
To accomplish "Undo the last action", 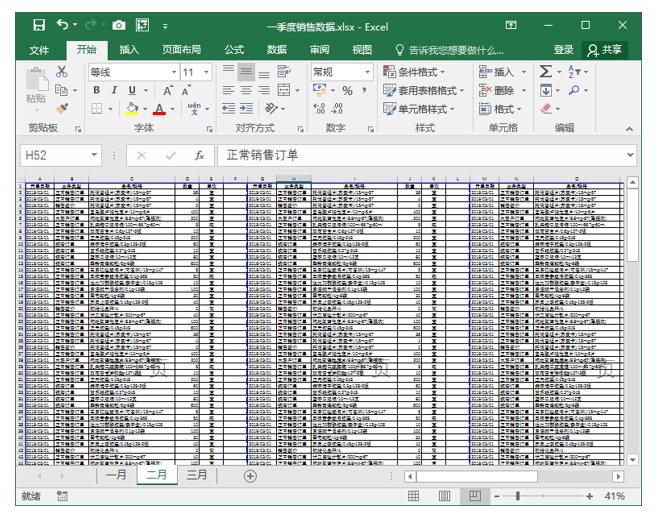I will (x=62, y=25).
